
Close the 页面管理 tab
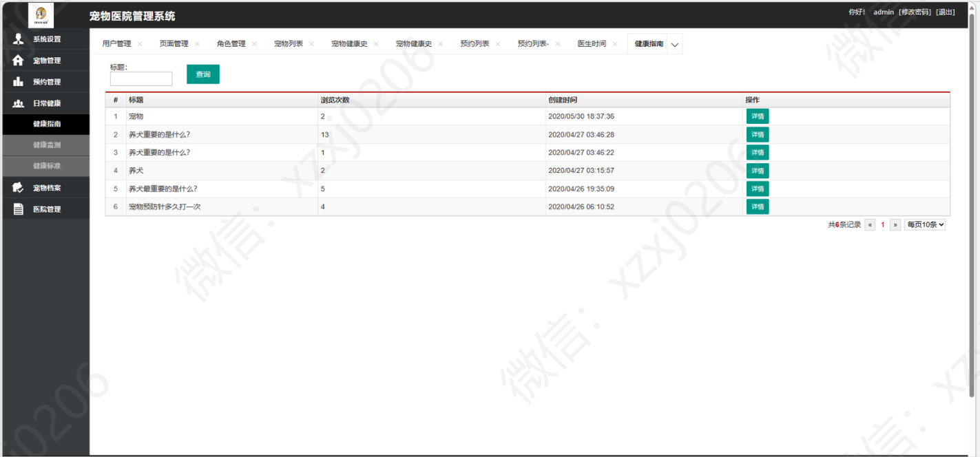coord(197,44)
